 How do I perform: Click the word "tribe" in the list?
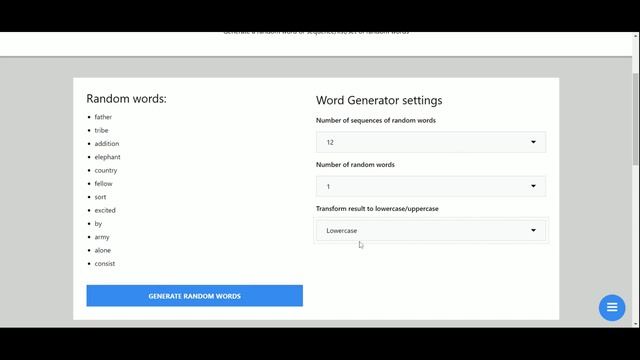pyautogui.click(x=101, y=130)
